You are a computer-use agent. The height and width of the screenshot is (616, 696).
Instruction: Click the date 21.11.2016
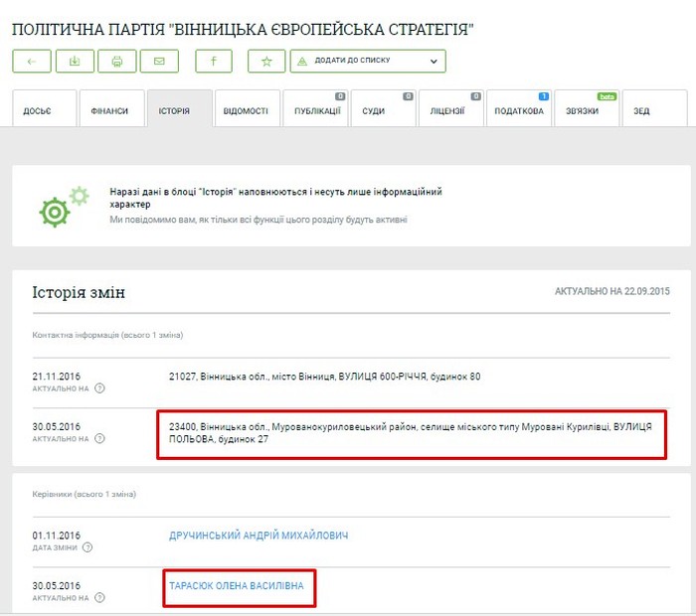point(57,377)
